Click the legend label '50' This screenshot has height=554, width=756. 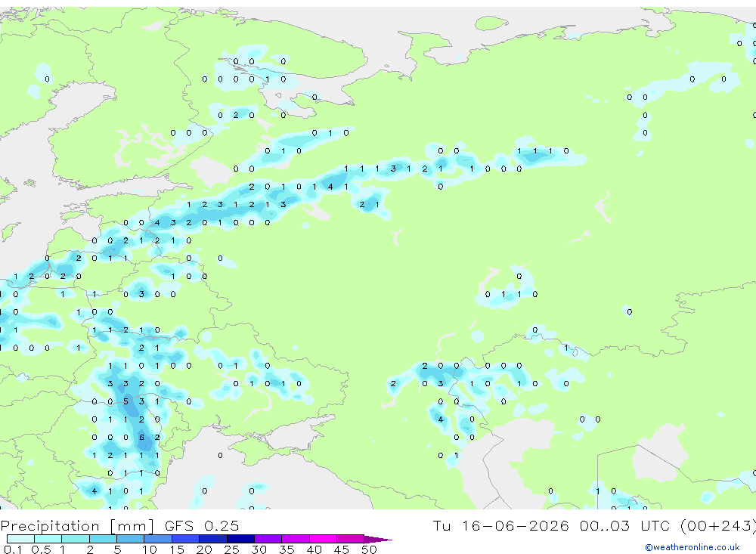[369, 549]
